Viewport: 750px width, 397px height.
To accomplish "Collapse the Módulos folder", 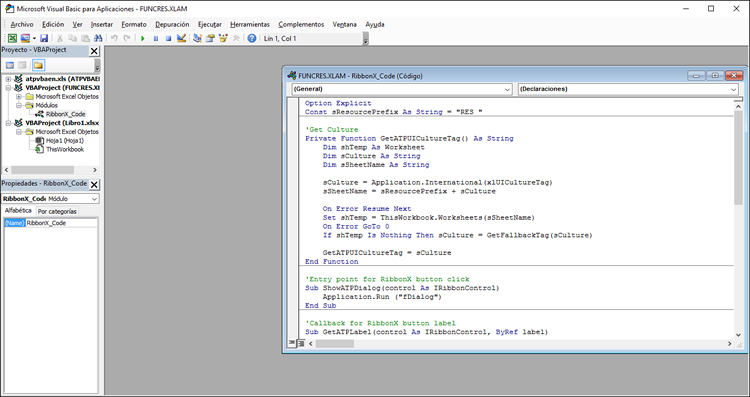I will [x=19, y=105].
